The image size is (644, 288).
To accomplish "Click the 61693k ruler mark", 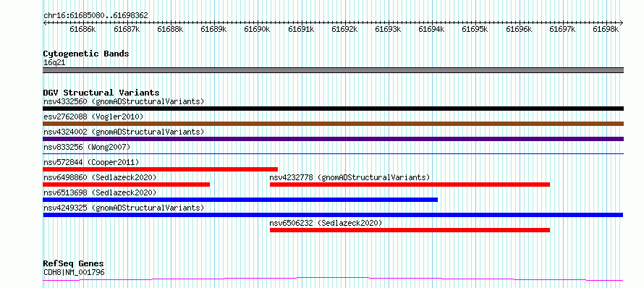I will click(x=388, y=29).
